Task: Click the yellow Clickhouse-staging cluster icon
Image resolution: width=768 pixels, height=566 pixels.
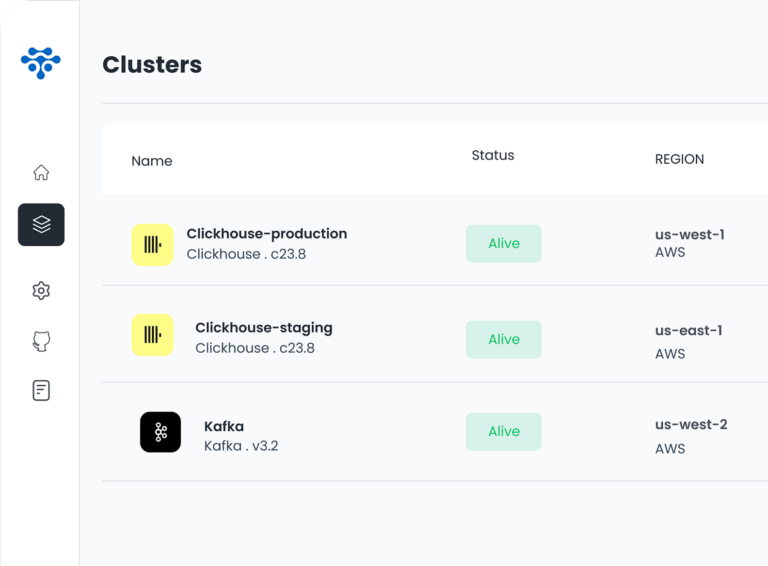Action: 152,335
